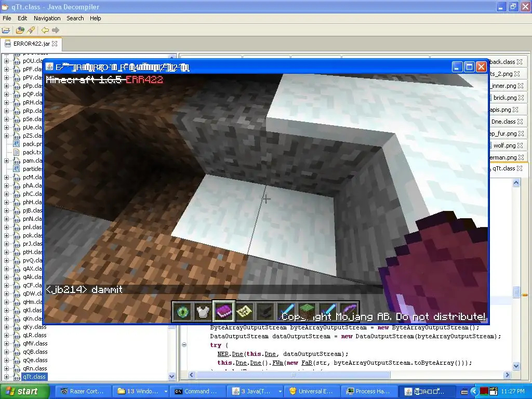532x399 pixels.
Task: Click the jb214 dammit chat message
Action: pyautogui.click(x=84, y=289)
